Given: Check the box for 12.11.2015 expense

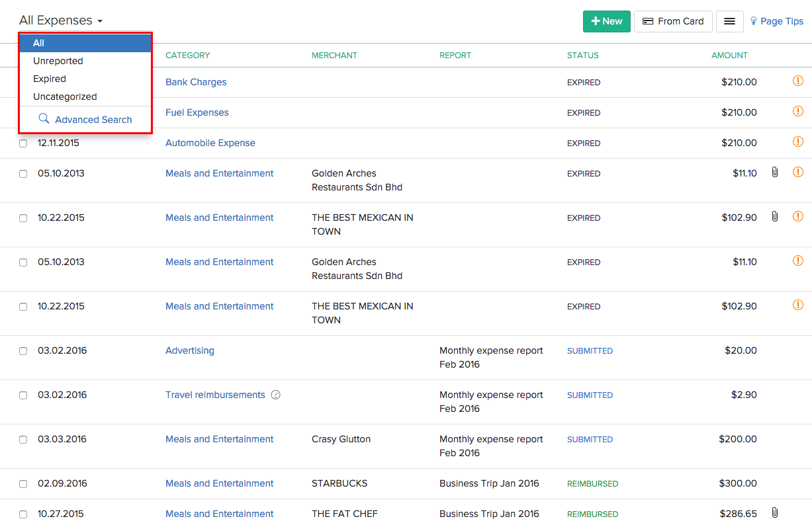Looking at the screenshot, I should tap(23, 143).
